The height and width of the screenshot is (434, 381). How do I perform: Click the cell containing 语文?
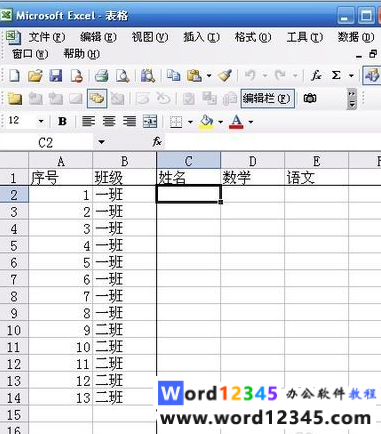pos(317,177)
